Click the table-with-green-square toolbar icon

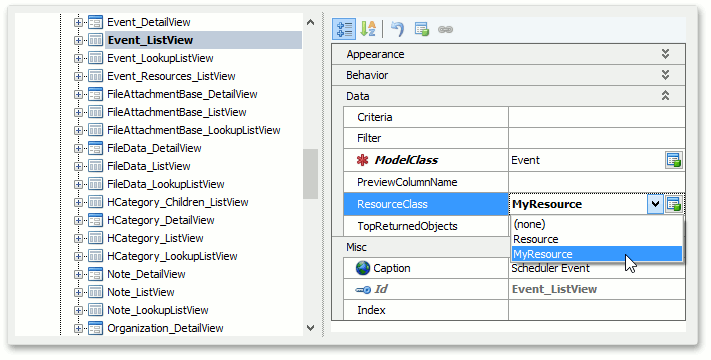(422, 29)
